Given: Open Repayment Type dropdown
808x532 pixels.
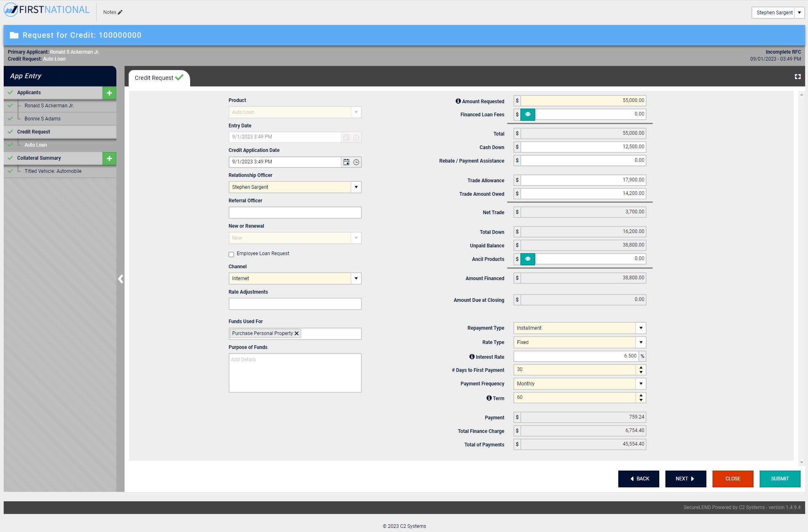Looking at the screenshot, I should click(641, 328).
